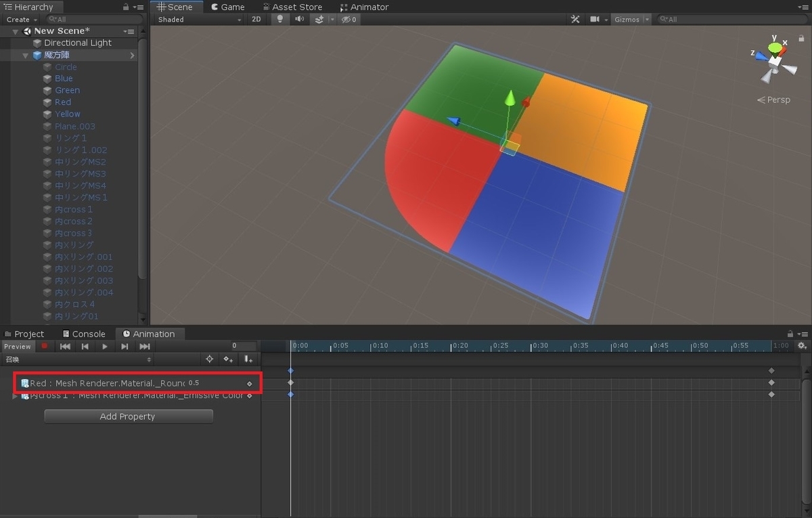Viewport: 812px width, 518px height.
Task: Open the Shaded draw mode dropdown
Action: pyautogui.click(x=199, y=20)
